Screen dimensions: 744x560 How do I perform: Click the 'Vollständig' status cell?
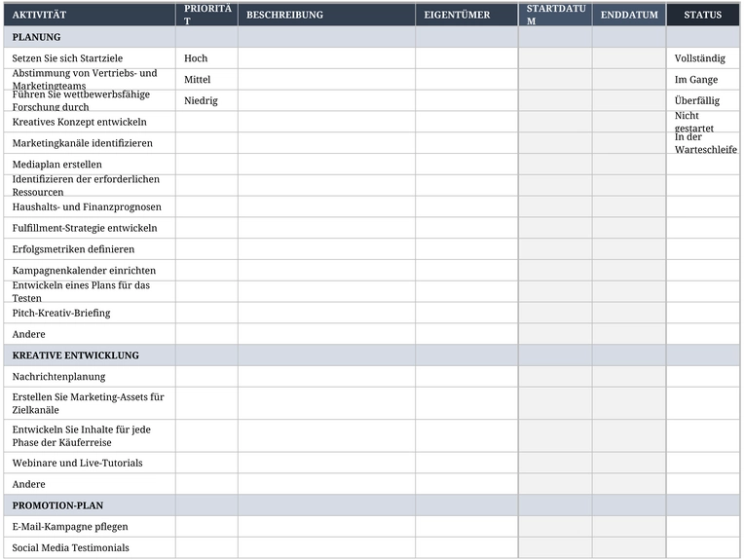703,58
